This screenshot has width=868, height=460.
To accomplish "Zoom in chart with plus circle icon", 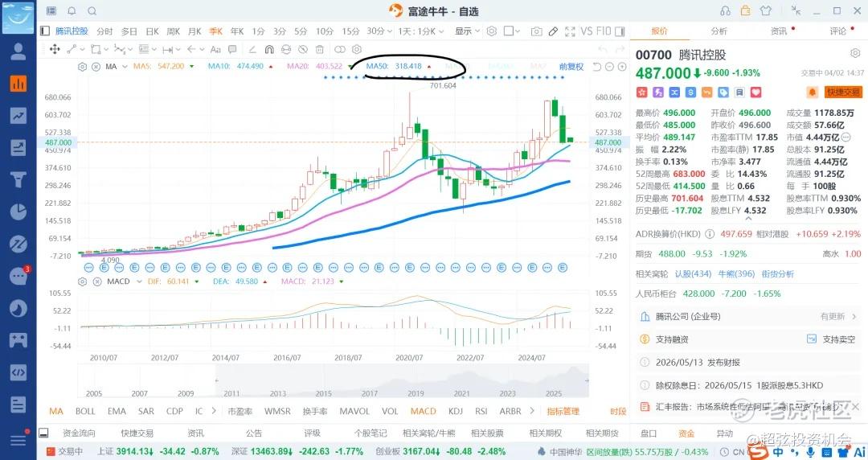I will [x=622, y=67].
